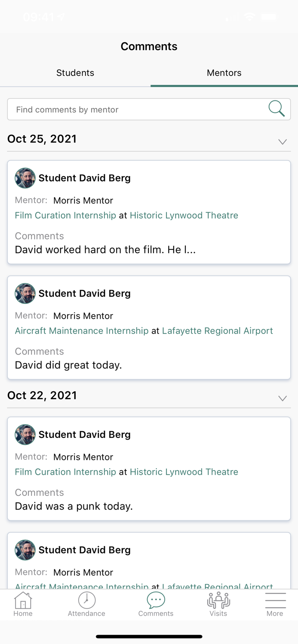Viewport: 298px width, 644px height.
Task: Open comment 'David did great today.'
Action: click(68, 365)
